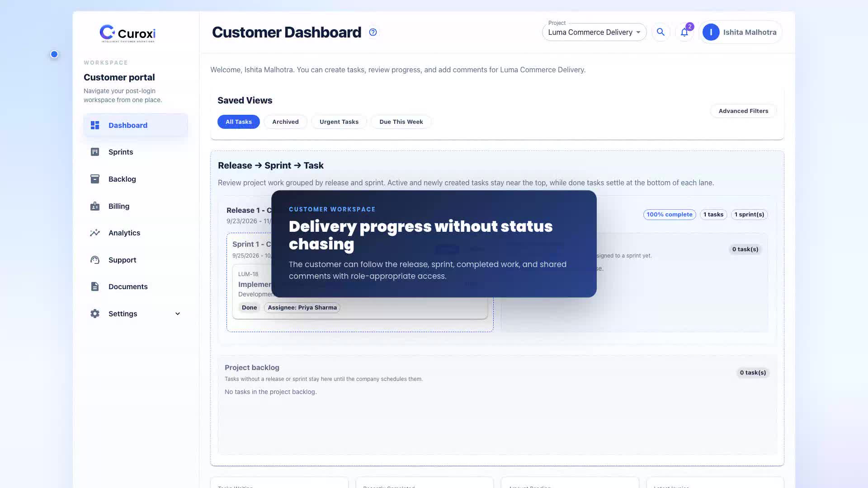Viewport: 868px width, 488px height.
Task: Go to the Backlog page label
Action: click(x=122, y=179)
